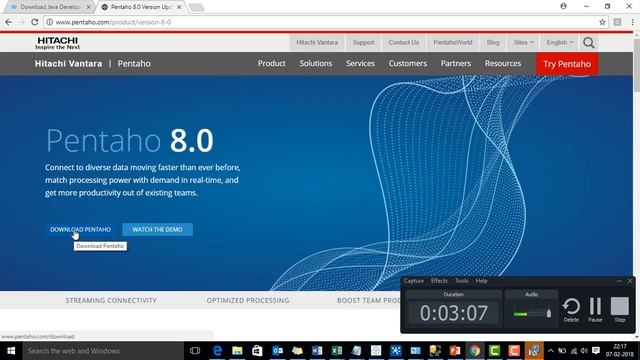Open Word from the taskbar
This screenshot has height=360, width=640.
317,351
